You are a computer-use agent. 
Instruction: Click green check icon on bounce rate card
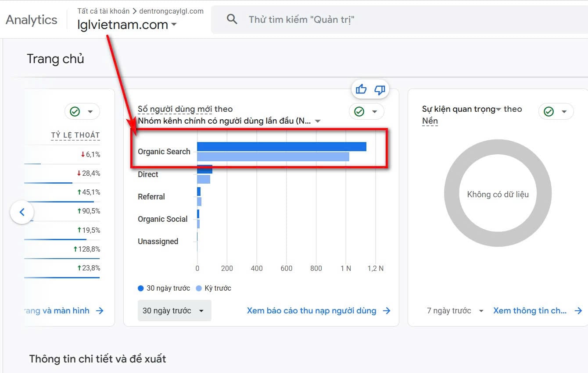coord(75,112)
